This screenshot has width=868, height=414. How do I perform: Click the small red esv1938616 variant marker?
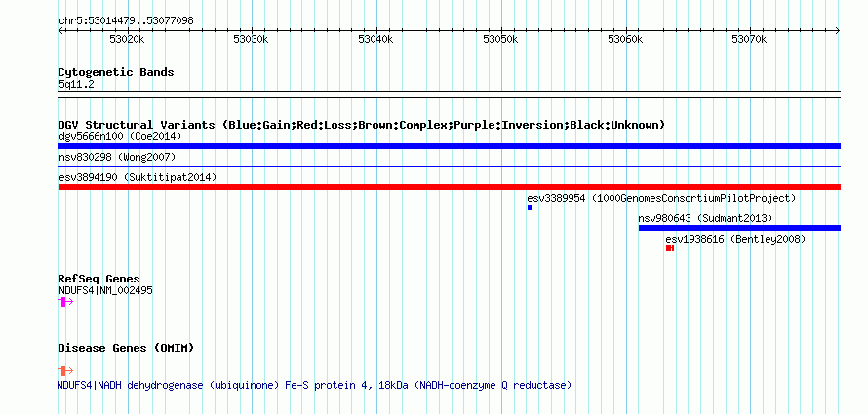(x=670, y=248)
